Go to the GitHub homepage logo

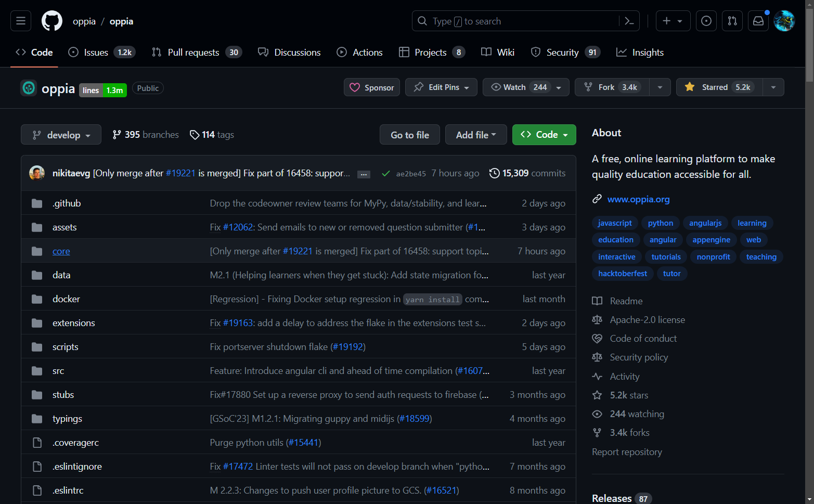52,21
